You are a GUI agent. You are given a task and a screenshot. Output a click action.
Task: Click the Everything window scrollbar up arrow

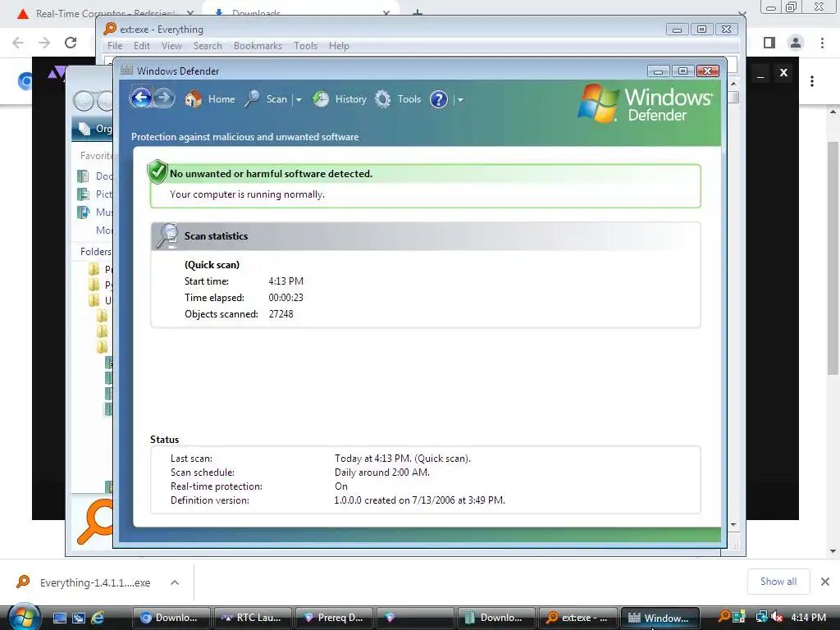[734, 84]
